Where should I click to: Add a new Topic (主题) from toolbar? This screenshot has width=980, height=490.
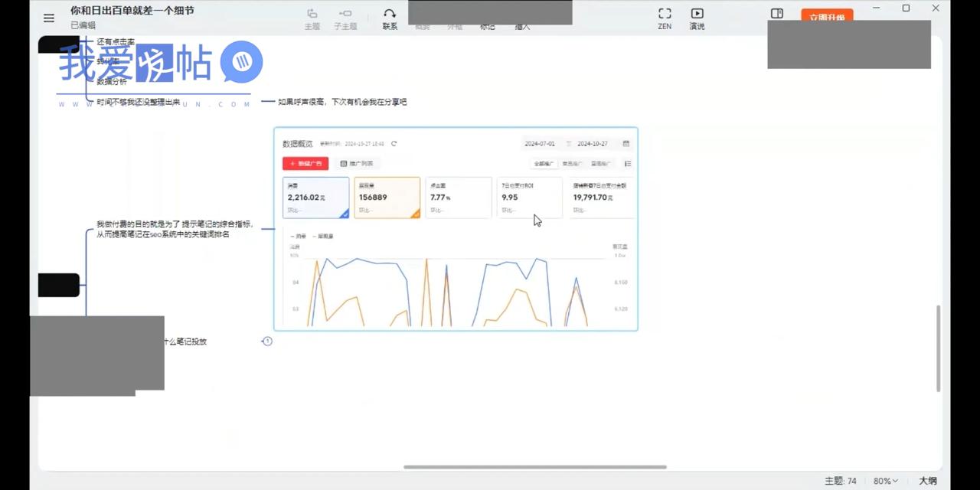(312, 19)
